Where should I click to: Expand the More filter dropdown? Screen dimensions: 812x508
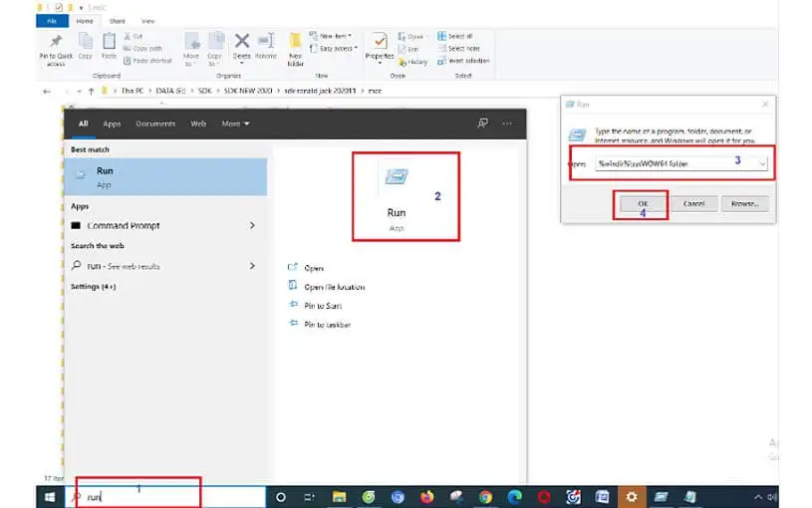(235, 124)
